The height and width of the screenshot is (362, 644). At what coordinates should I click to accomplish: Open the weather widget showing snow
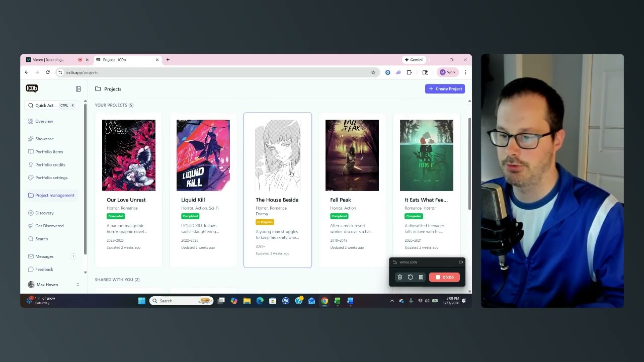42,301
